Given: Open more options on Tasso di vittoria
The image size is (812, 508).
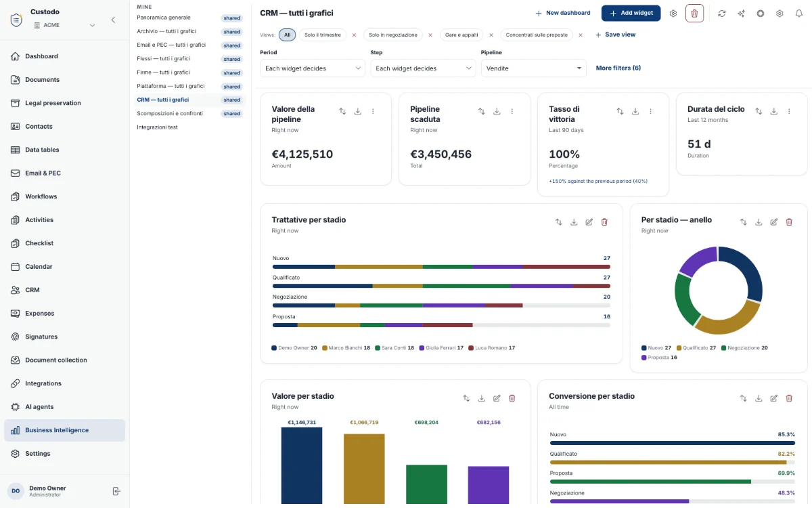Looking at the screenshot, I should pos(651,111).
